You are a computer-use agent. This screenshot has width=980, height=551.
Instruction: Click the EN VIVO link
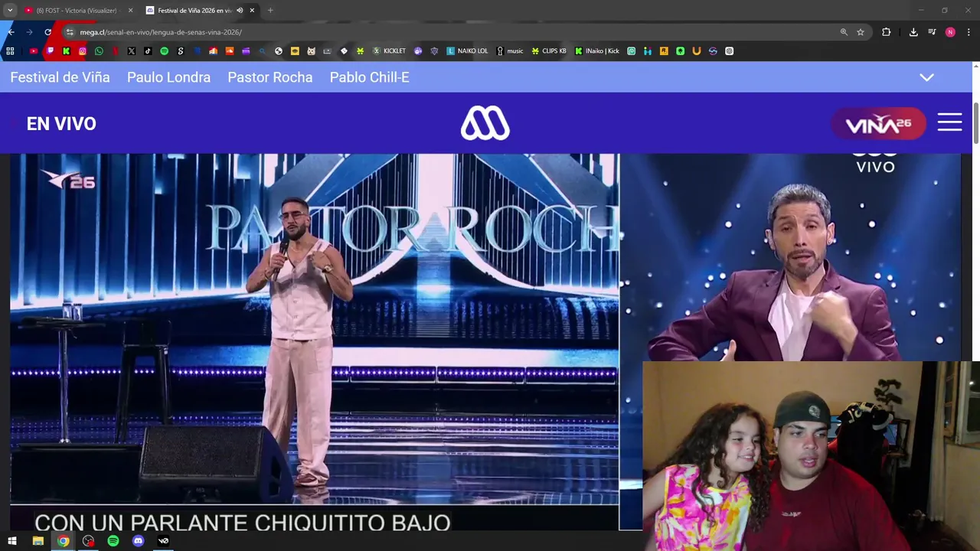pyautogui.click(x=61, y=124)
